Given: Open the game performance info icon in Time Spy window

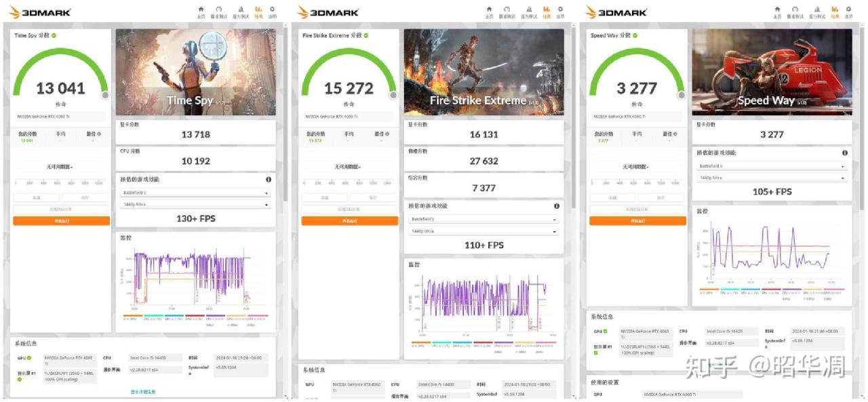Looking at the screenshot, I should point(269,180).
